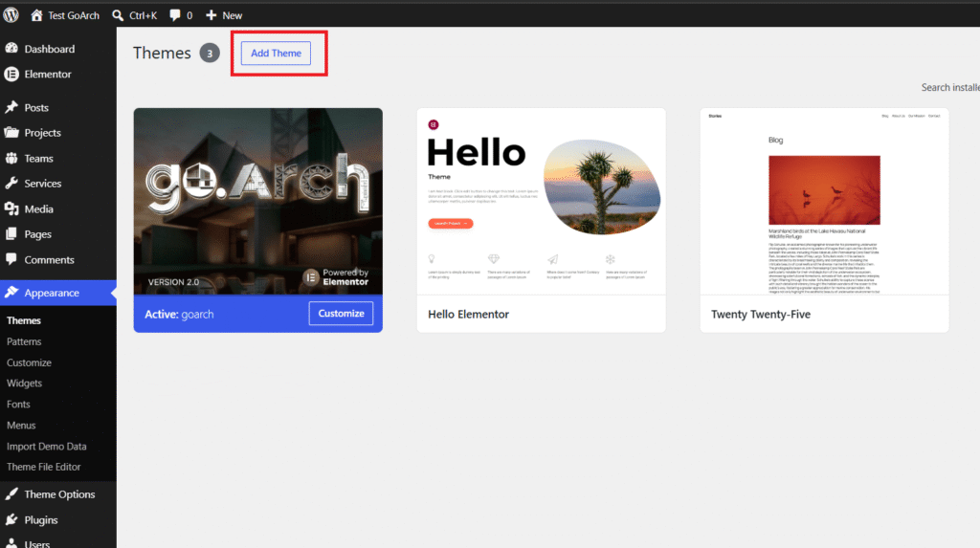Screen dimensions: 980x548
Task: Click the Twenty Twenty-Five theme name
Action: click(761, 315)
